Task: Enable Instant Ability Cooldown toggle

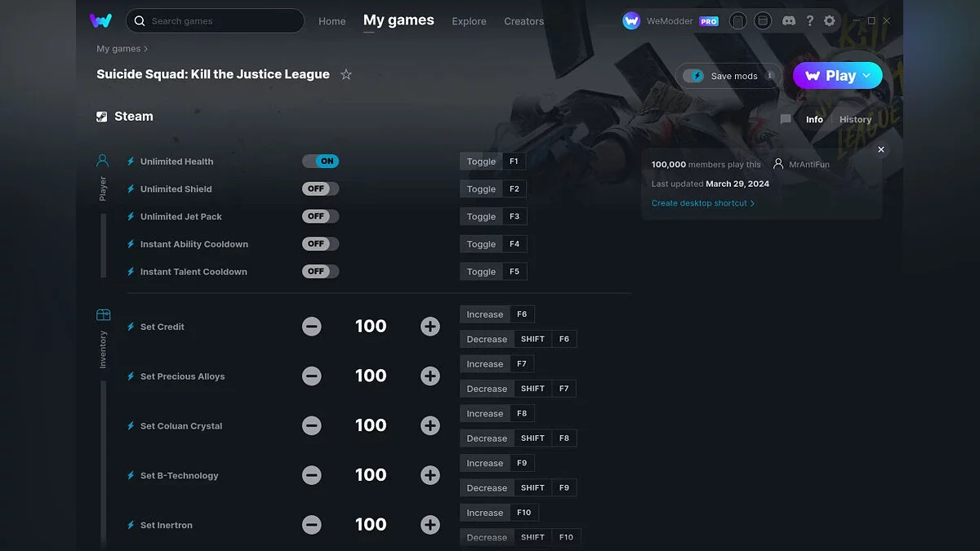Action: (x=320, y=244)
